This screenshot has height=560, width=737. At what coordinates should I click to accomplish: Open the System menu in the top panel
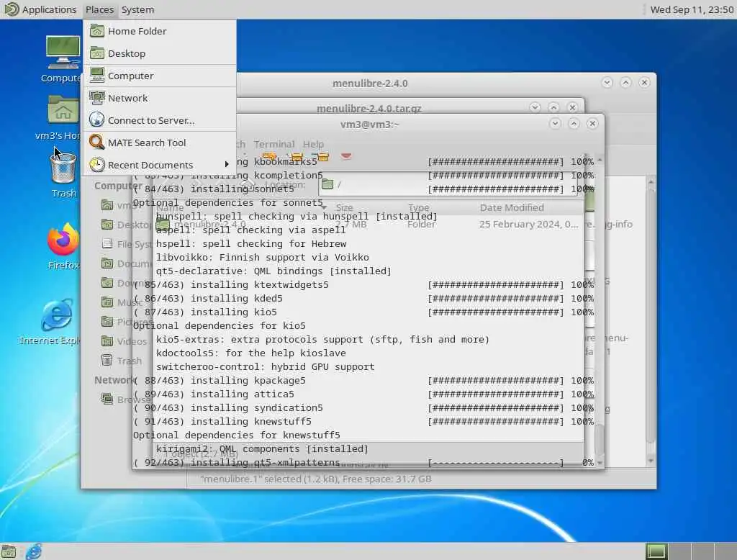(137, 9)
